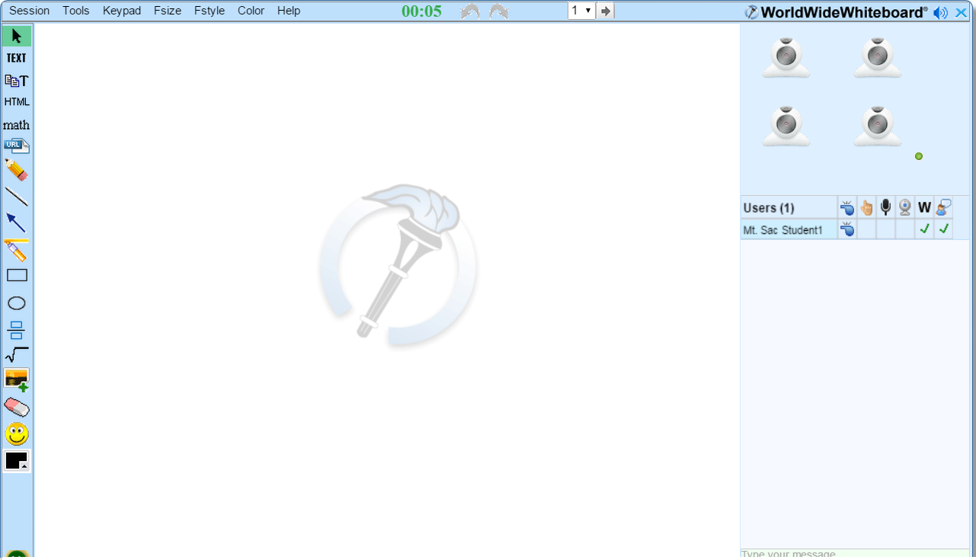The image size is (976, 560).
Task: Select the straight line tool
Action: [x=17, y=197]
